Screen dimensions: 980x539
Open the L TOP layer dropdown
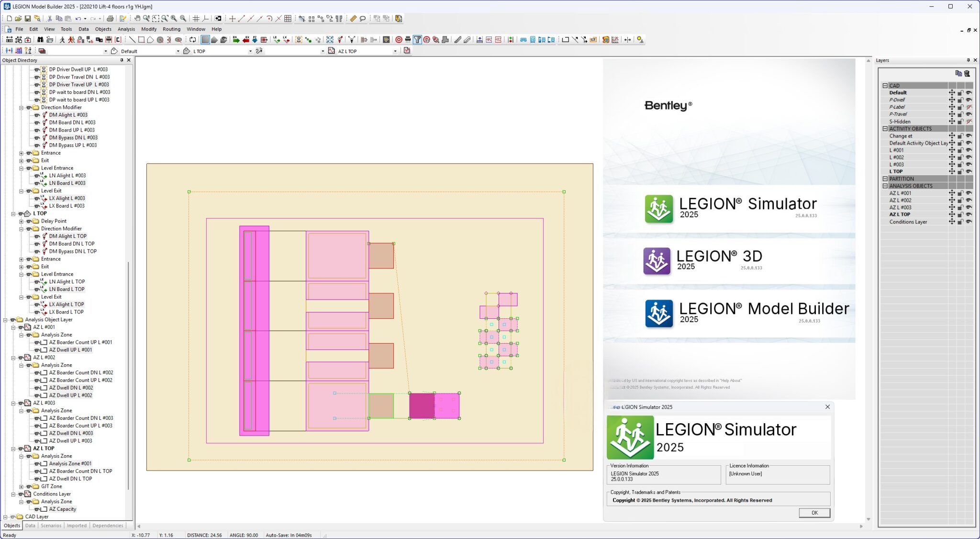(250, 51)
